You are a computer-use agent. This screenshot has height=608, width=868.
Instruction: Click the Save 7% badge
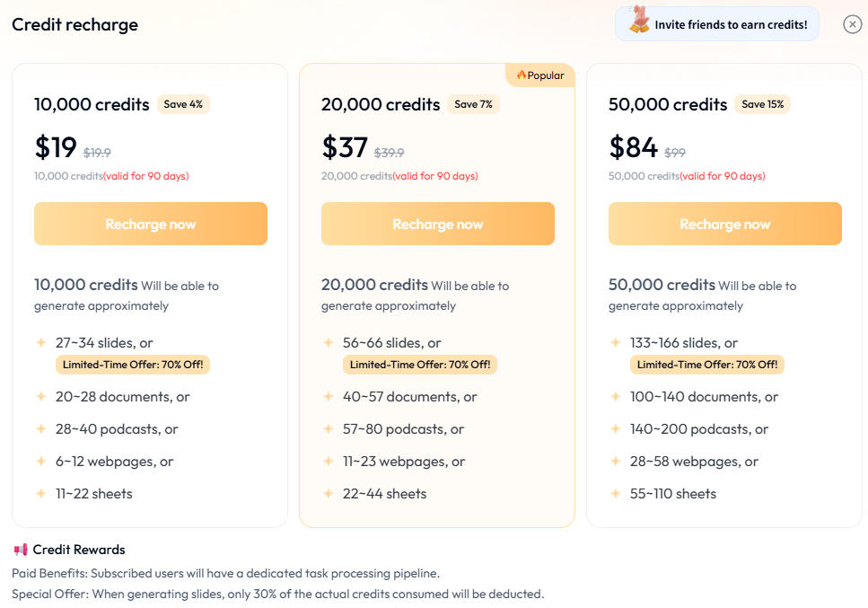tap(473, 104)
